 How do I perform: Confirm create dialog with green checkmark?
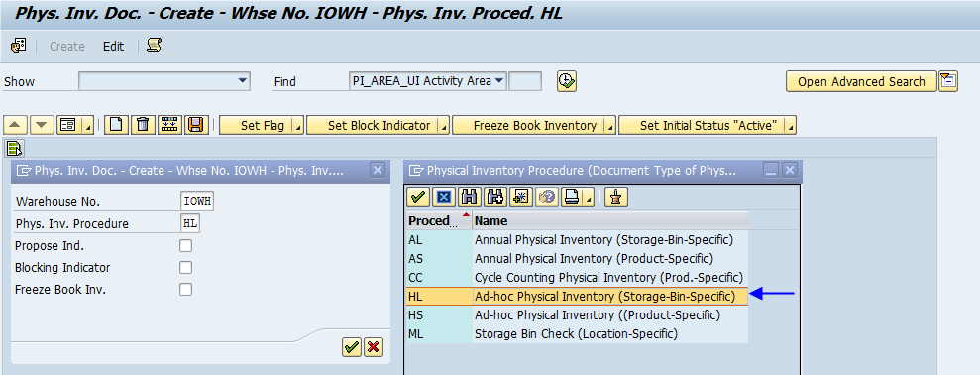coord(352,347)
